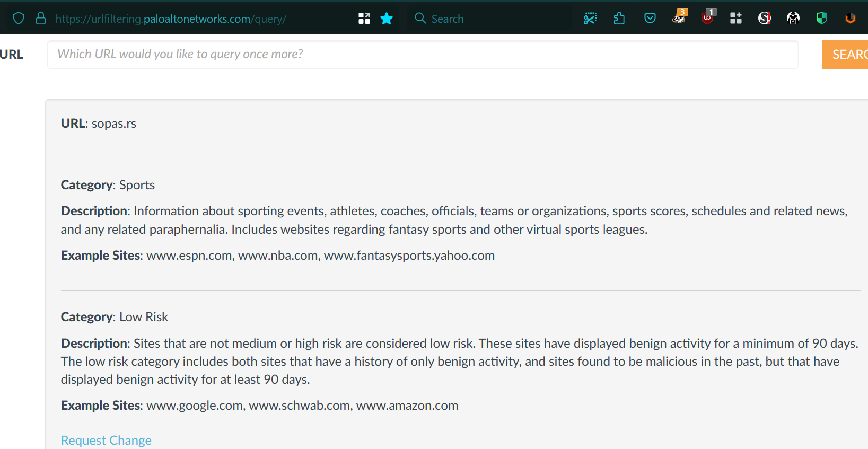Open the containers grid icon in address bar
Image resolution: width=868 pixels, height=449 pixels.
364,19
